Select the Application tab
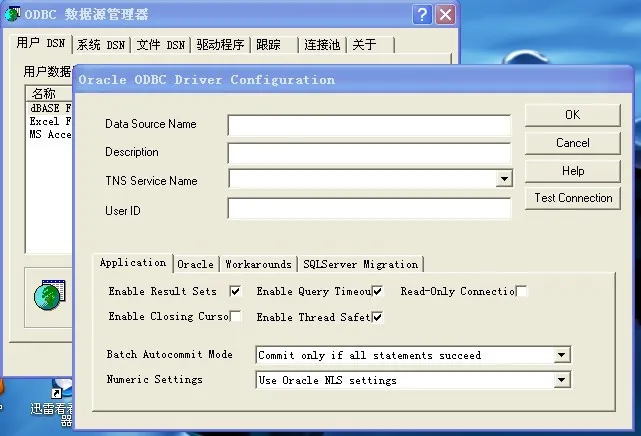The width and height of the screenshot is (641, 436). (x=133, y=263)
